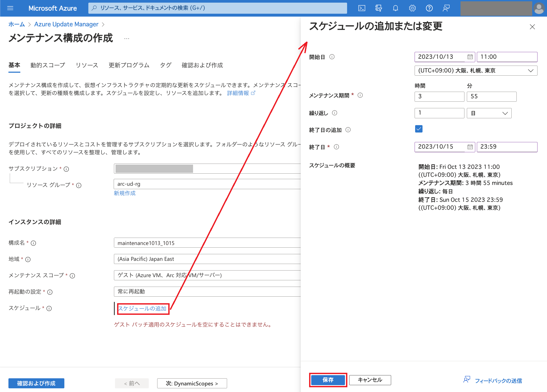
Task: Go to Azure Update Manager breadcrumb
Action: coord(66,24)
